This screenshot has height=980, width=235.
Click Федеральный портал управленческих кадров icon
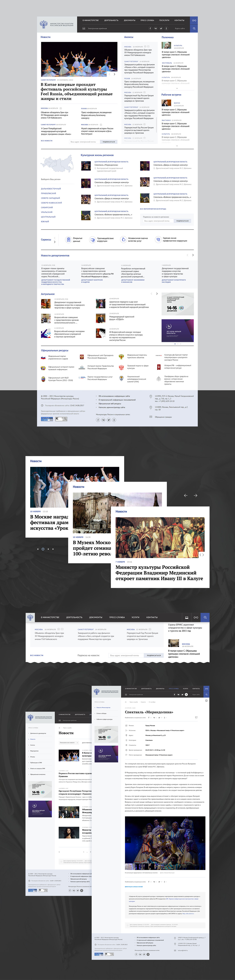click(43, 358)
